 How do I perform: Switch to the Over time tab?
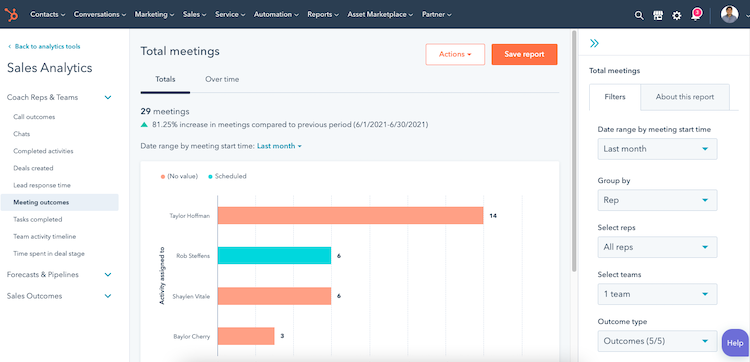coord(222,79)
